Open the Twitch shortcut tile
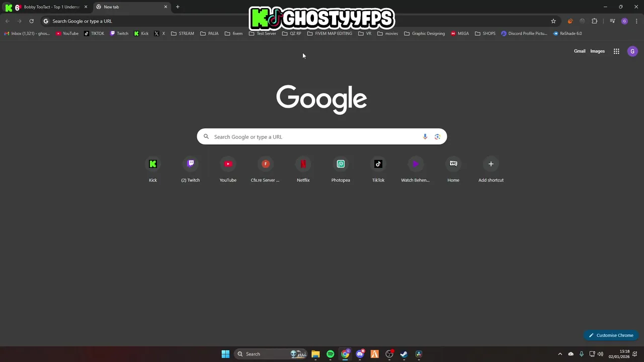The image size is (644, 362). click(190, 170)
